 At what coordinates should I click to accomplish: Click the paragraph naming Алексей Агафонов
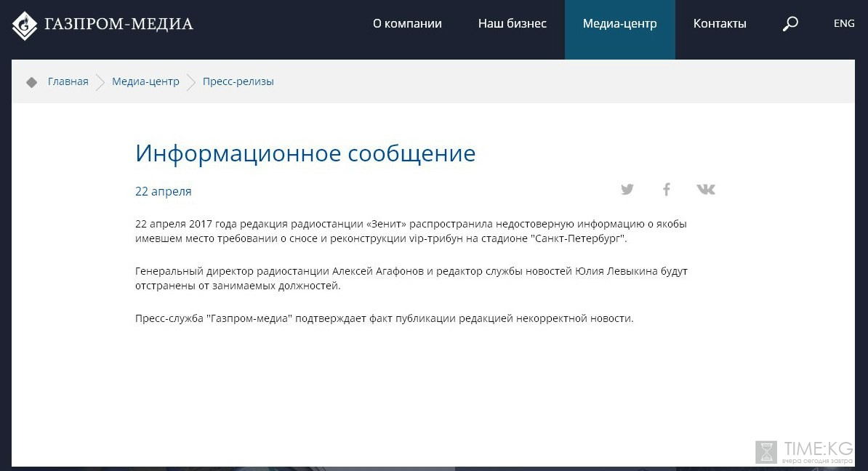click(x=411, y=278)
